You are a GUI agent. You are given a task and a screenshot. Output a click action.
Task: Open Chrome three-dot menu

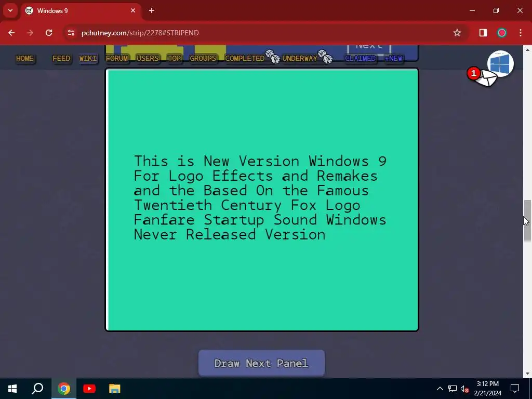[521, 33]
